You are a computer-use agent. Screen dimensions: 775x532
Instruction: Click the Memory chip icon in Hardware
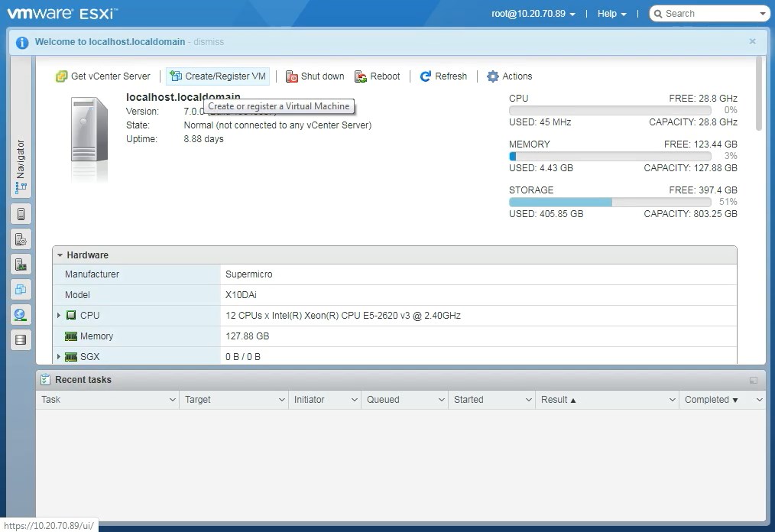[x=71, y=336]
